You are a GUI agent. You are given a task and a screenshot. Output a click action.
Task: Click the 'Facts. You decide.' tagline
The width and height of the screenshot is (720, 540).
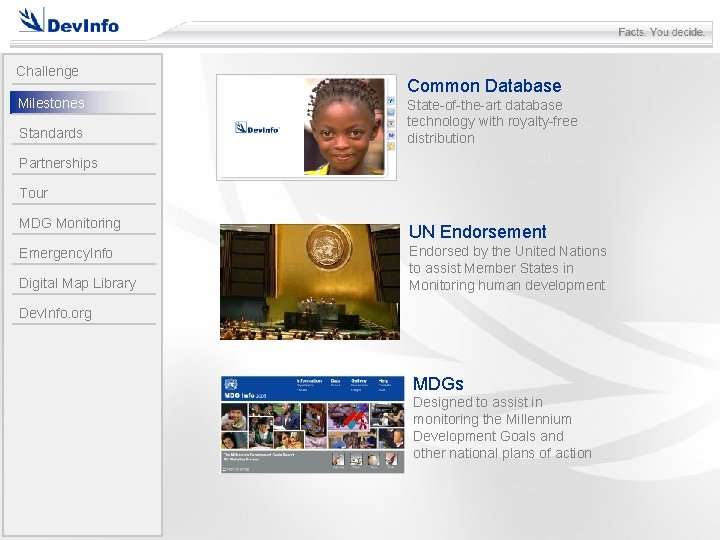[x=661, y=32]
